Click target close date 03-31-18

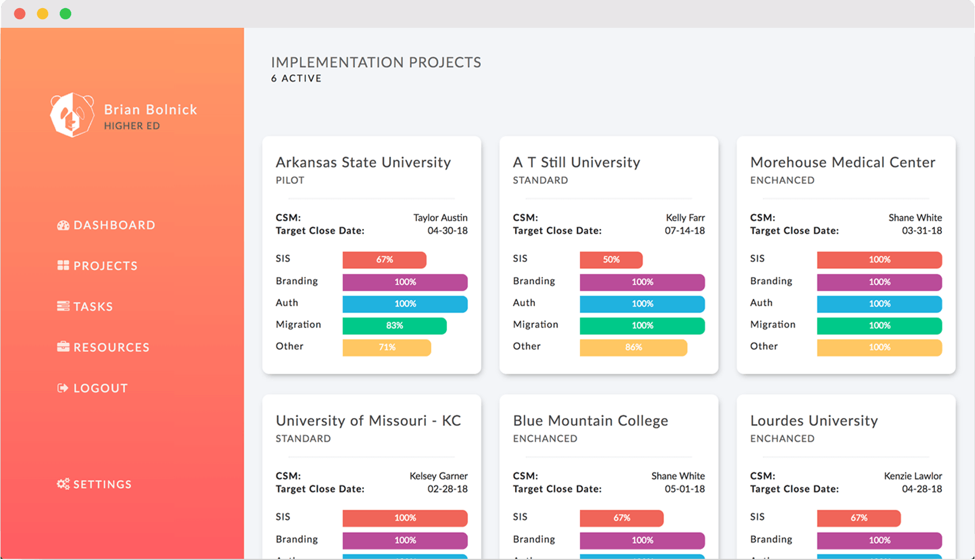tap(922, 230)
